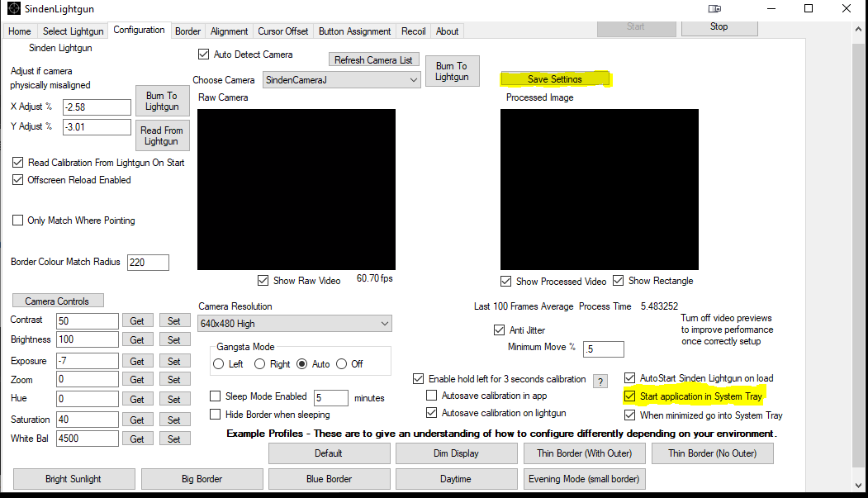The height and width of the screenshot is (498, 868).
Task: Click the Minimum Move % field
Action: 604,349
